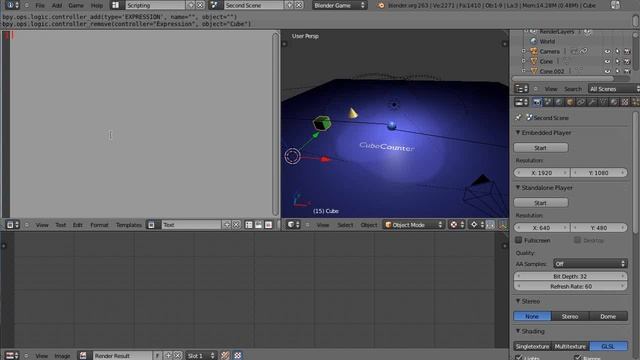Open the Templates menu in text editor
This screenshot has width=640, height=360.
(129, 225)
